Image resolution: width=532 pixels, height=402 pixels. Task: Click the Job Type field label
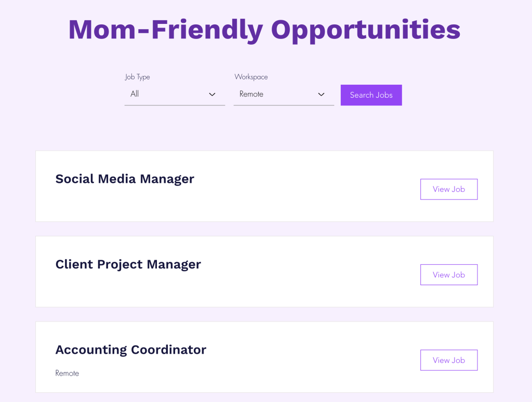(137, 77)
